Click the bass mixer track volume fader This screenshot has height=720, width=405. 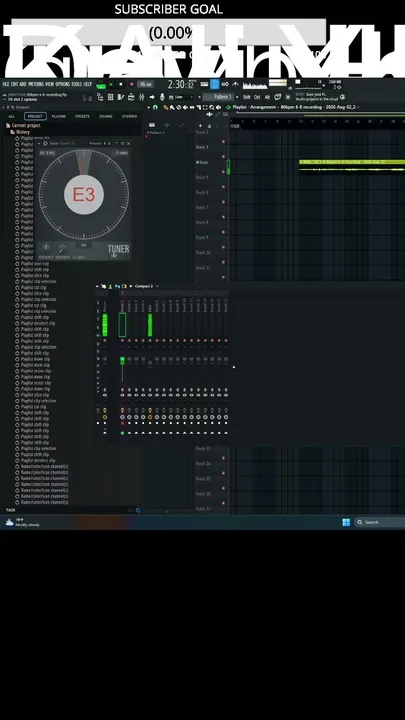click(x=150, y=364)
